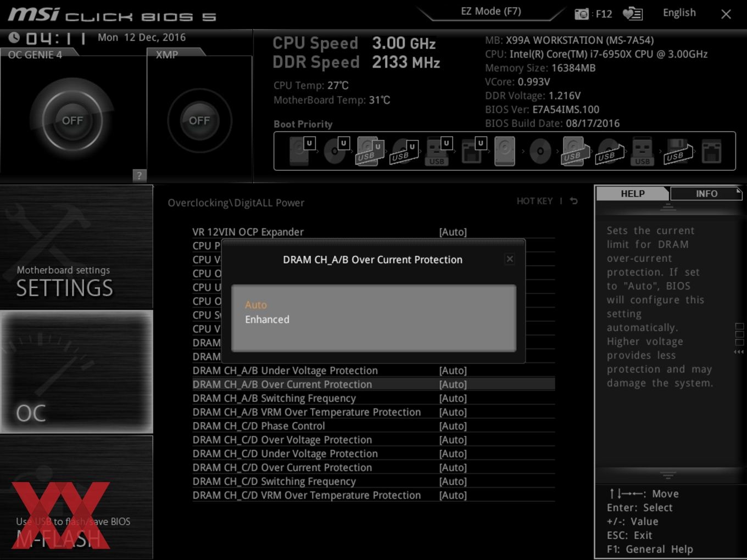Select DRAM CH_A/B Switching Frequency label
The height and width of the screenshot is (560, 747).
tap(274, 398)
